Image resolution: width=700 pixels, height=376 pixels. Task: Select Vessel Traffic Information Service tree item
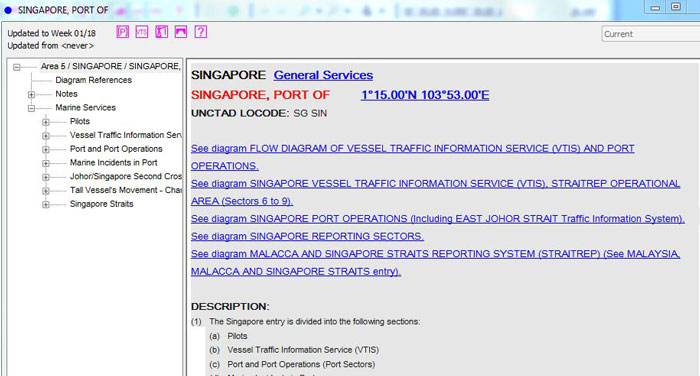point(125,135)
